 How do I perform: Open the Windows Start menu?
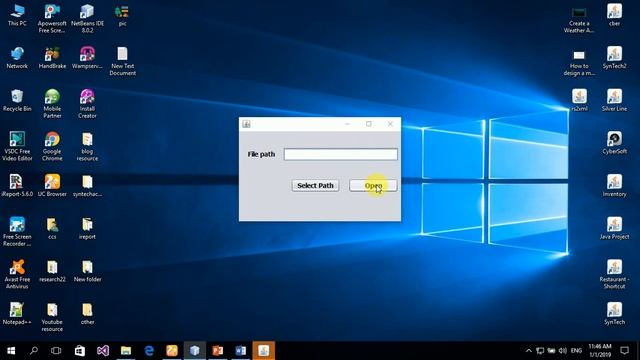coord(11,351)
